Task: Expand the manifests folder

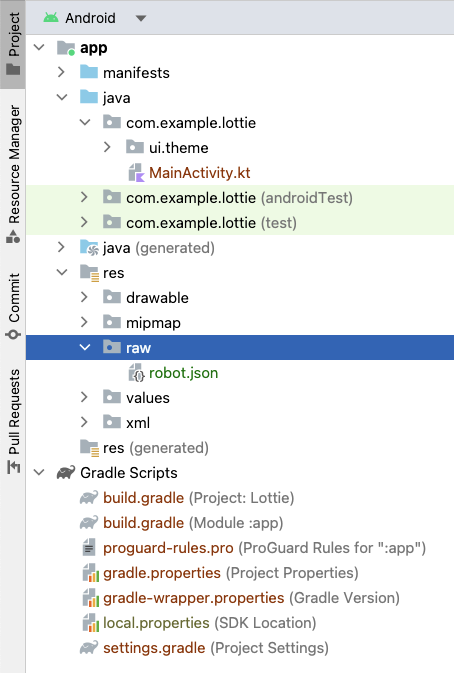Action: coord(61,73)
